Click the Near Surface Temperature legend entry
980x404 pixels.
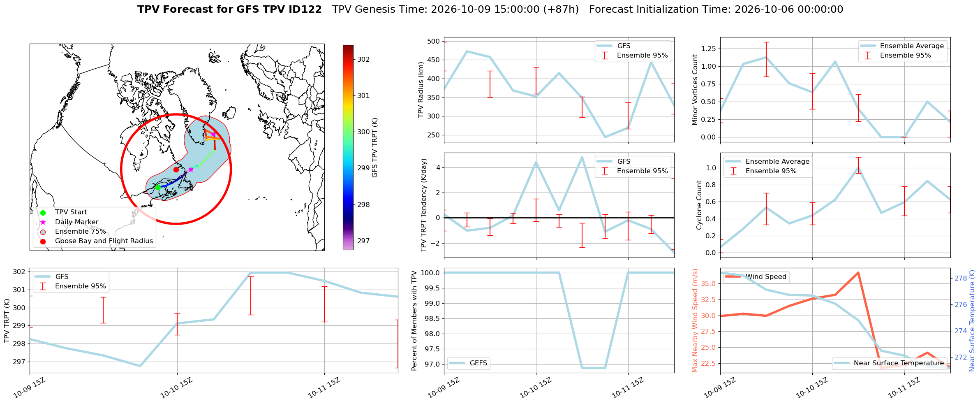click(890, 363)
